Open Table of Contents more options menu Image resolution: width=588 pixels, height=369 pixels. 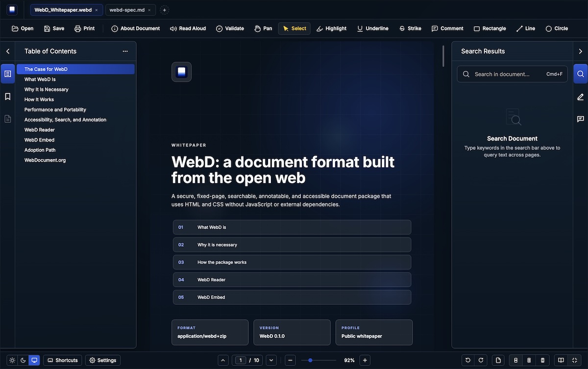(125, 51)
